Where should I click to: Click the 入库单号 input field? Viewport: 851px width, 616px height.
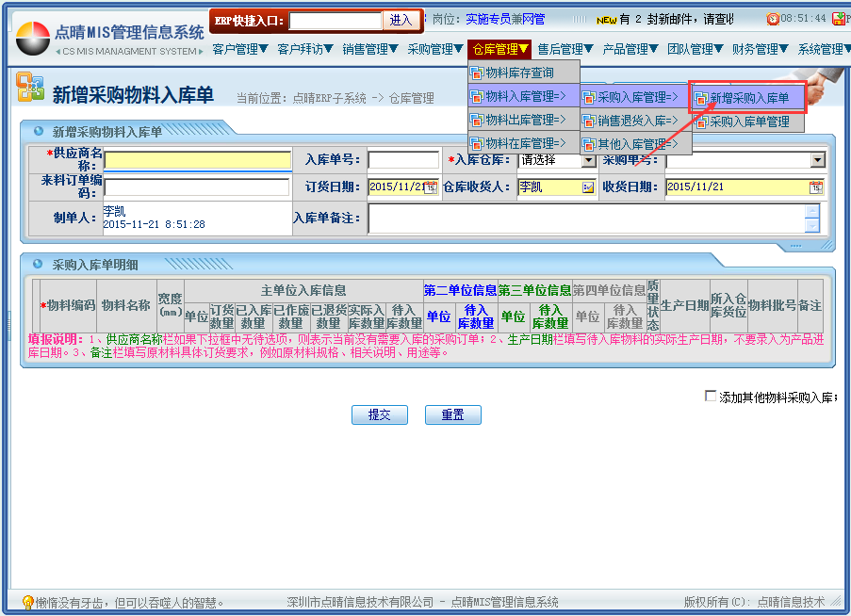pos(403,160)
